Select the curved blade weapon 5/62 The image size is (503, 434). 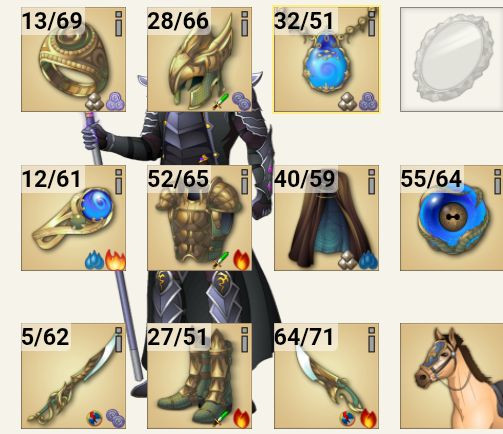[x=73, y=376]
